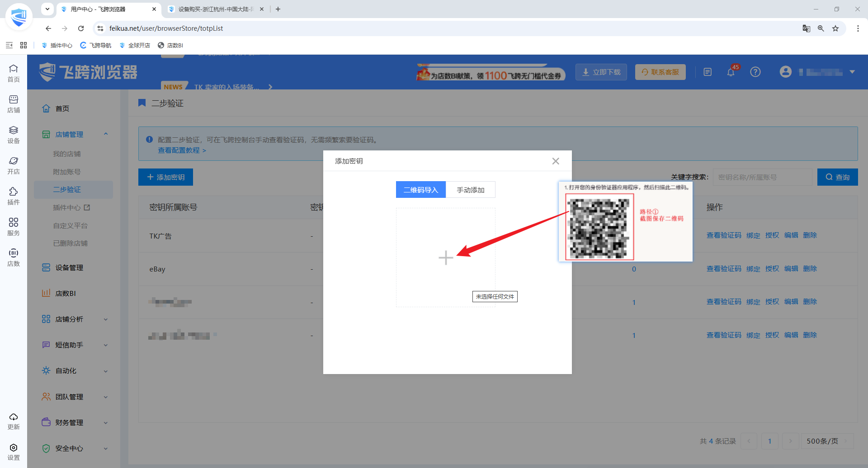The height and width of the screenshot is (468, 868).
Task: Expand 短信助手 menu section
Action: click(x=75, y=345)
